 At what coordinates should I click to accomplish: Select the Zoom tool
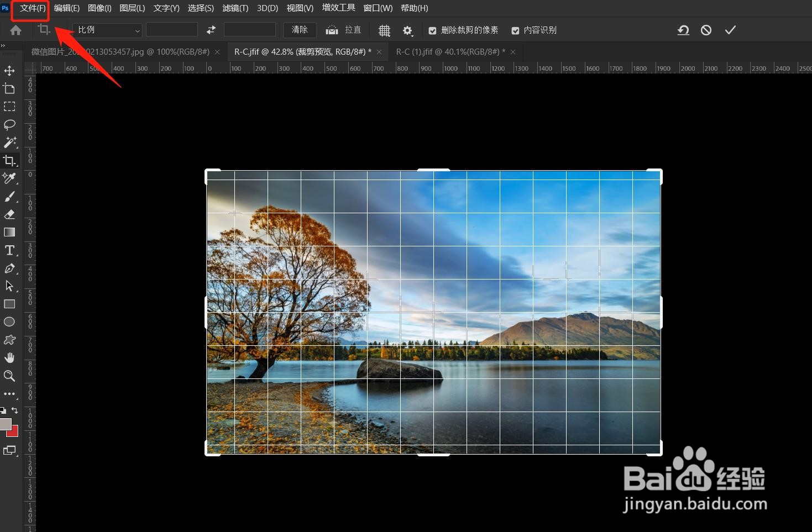coord(9,376)
